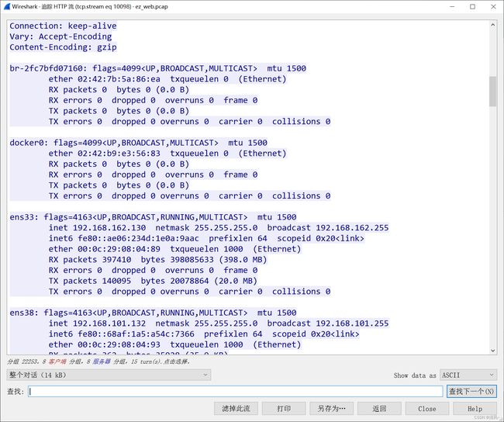This screenshot has height=422, width=504.
Task: Minimize the Wireshark stream window
Action: tap(452, 6)
